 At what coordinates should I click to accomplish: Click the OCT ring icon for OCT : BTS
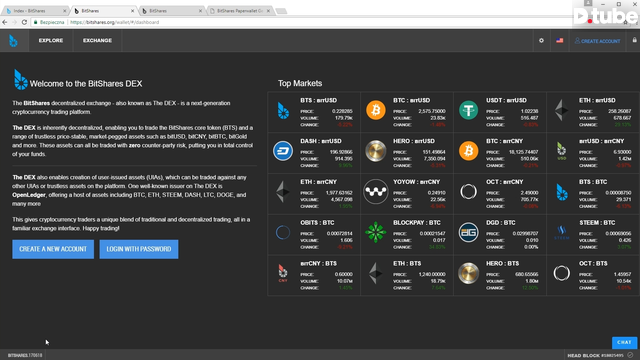pyautogui.click(x=562, y=273)
